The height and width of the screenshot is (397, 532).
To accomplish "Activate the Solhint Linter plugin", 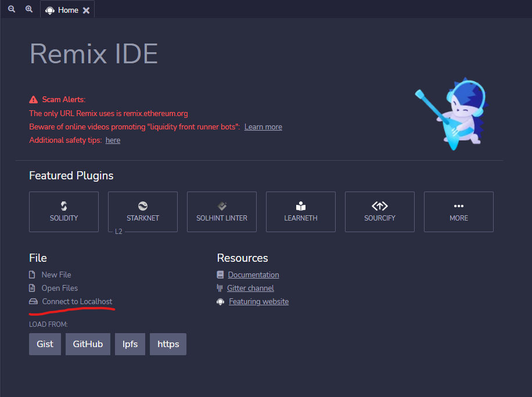I will pos(222,212).
